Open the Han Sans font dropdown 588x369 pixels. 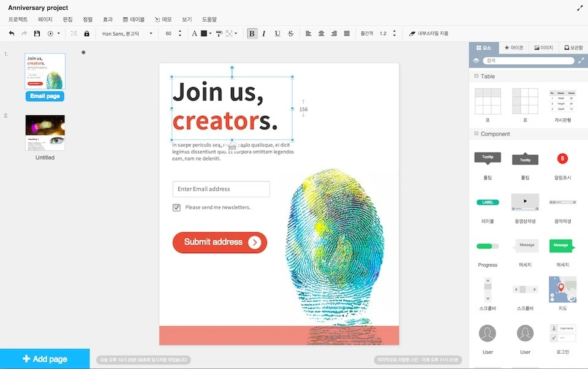click(x=127, y=34)
